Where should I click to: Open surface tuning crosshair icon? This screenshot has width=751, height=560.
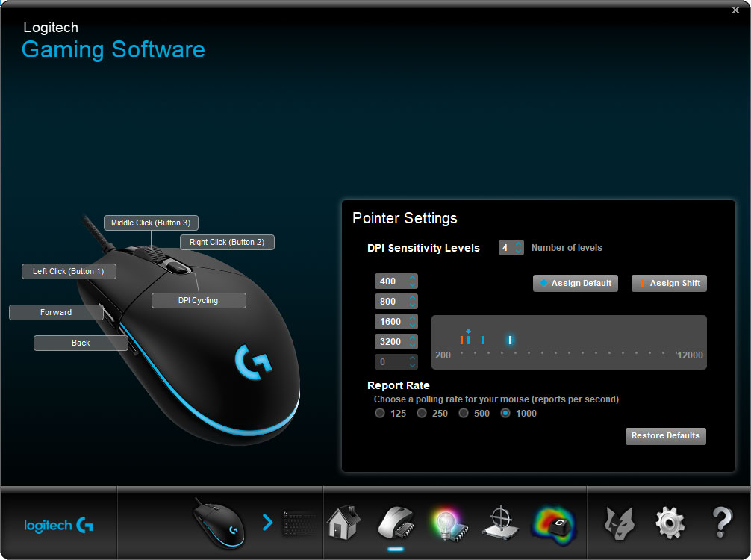pyautogui.click(x=500, y=523)
